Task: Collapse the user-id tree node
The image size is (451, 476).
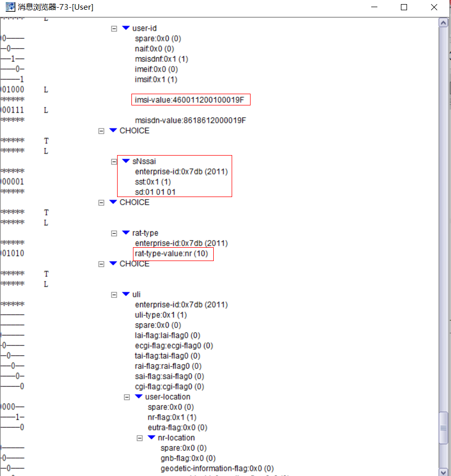Action: tap(114, 28)
